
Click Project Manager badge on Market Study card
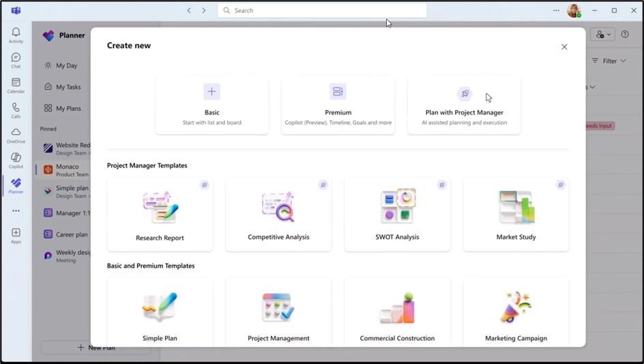(x=561, y=184)
